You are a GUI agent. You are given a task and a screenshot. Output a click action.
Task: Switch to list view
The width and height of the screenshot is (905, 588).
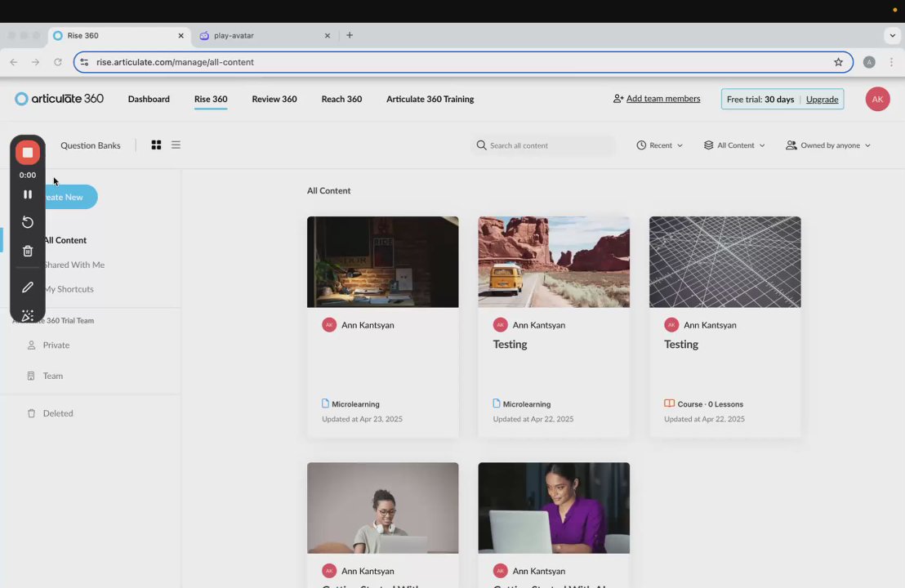click(176, 145)
